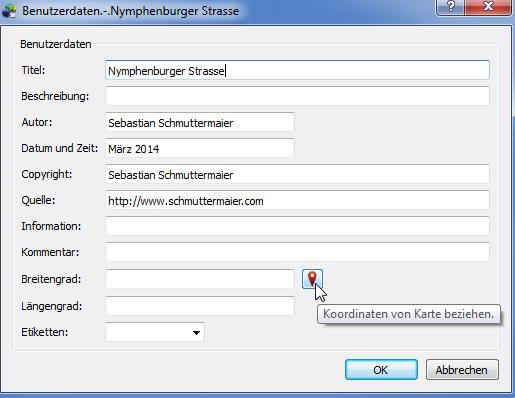Click the application icon in title bar

[x=9, y=11]
